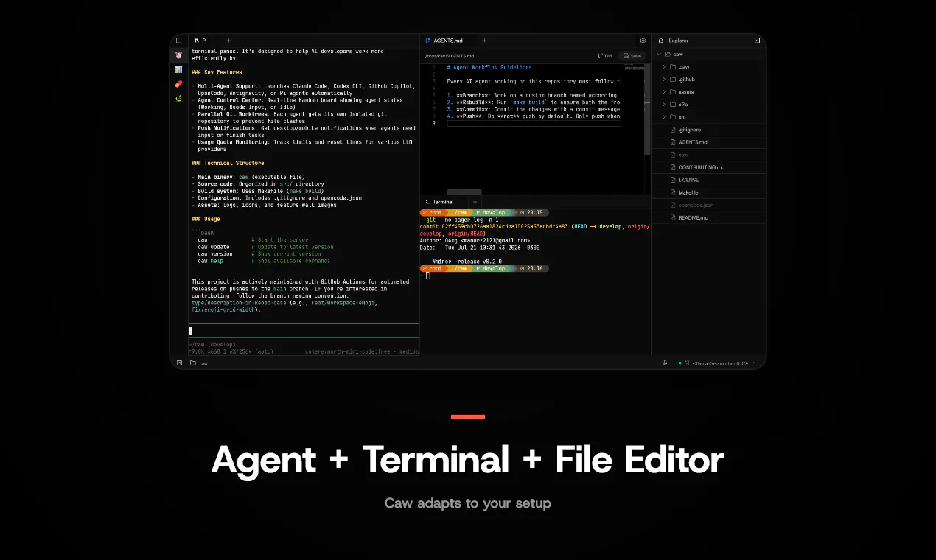Expand the e2e folder
The height and width of the screenshot is (560, 936).
click(x=709, y=105)
